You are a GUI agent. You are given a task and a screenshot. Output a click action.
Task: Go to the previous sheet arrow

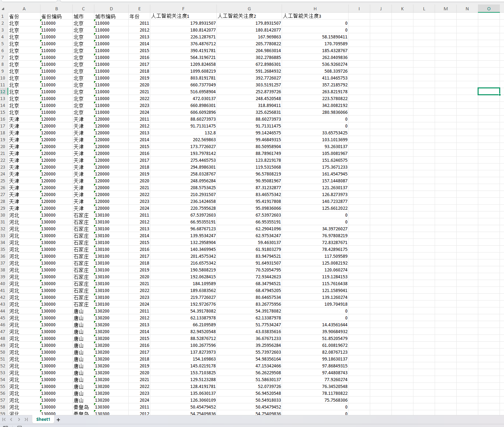point(11,419)
